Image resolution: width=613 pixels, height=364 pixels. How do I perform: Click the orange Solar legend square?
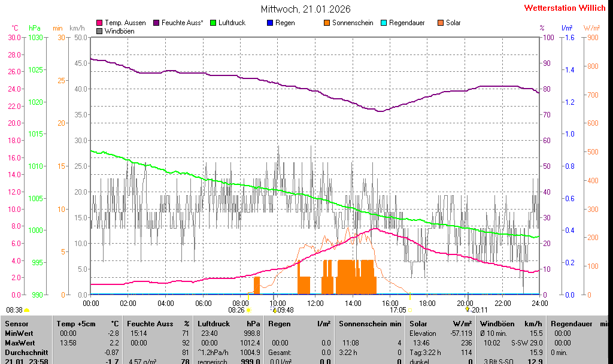[x=441, y=23]
